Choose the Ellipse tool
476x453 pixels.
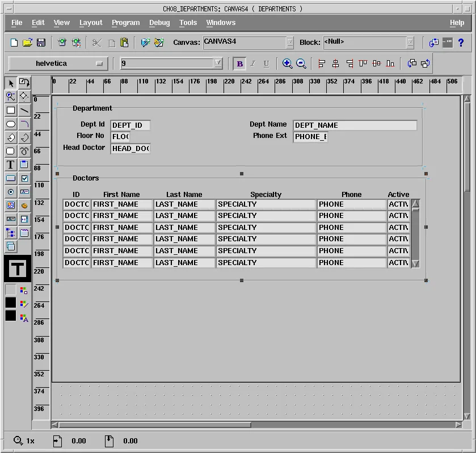(x=11, y=124)
